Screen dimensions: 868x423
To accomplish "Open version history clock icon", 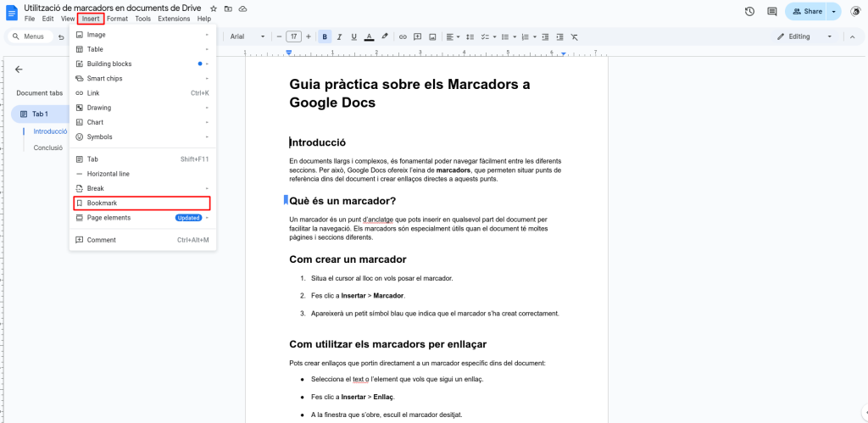I will (749, 11).
